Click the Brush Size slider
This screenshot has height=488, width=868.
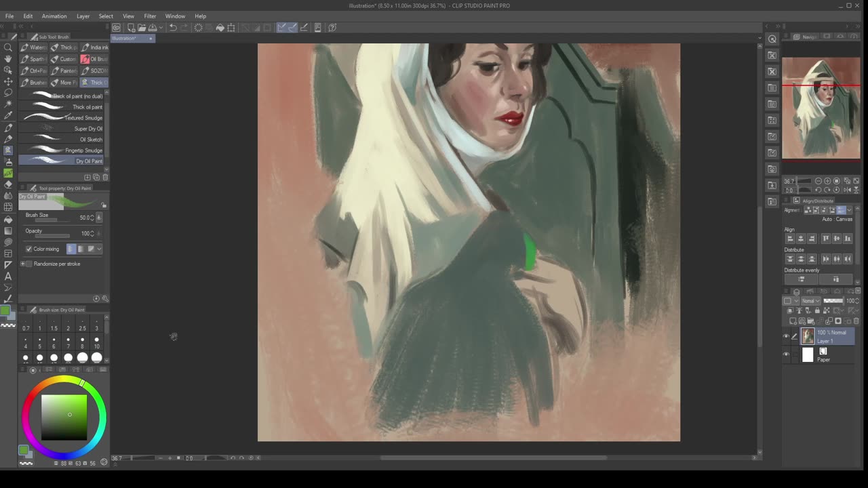[51, 220]
